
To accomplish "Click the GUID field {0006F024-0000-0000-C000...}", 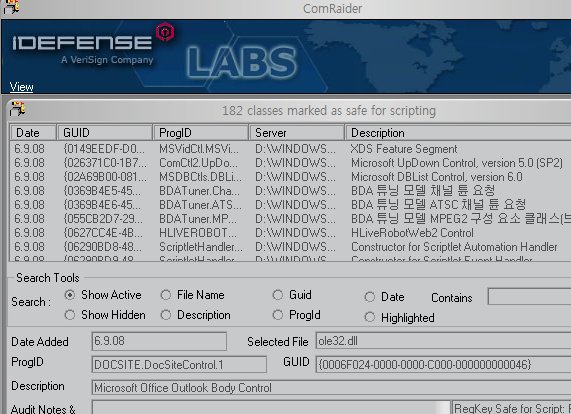I will (x=443, y=364).
